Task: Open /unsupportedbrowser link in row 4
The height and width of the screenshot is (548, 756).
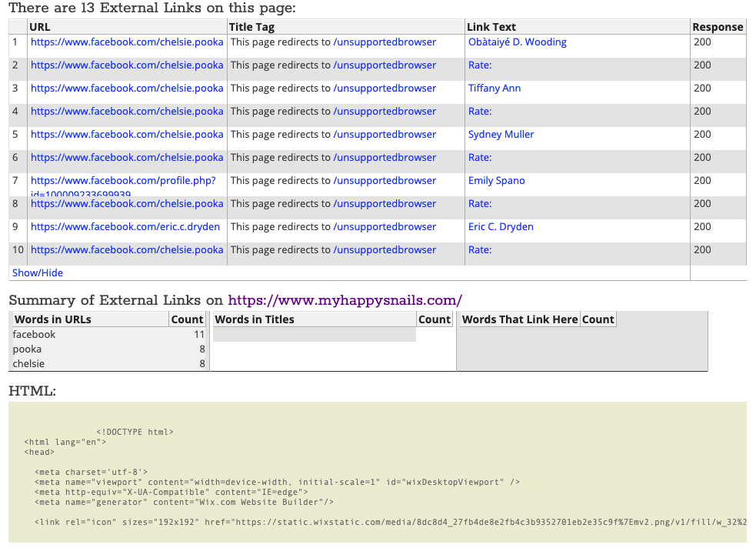Action: coord(385,112)
